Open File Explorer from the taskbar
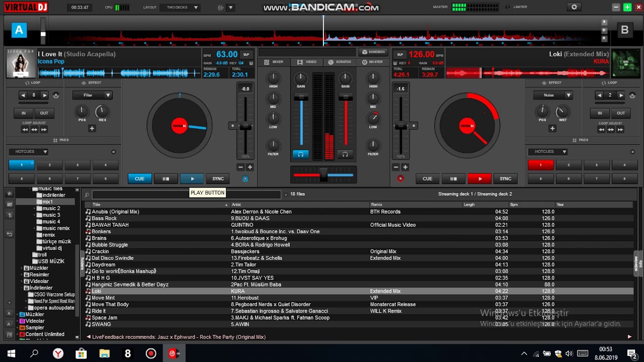Viewport: 644px width, 362px height. (x=104, y=353)
